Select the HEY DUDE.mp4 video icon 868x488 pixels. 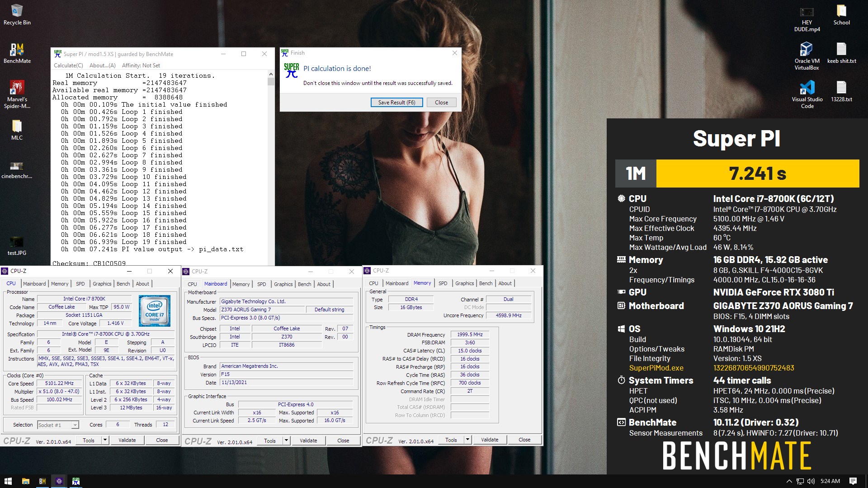tap(807, 19)
